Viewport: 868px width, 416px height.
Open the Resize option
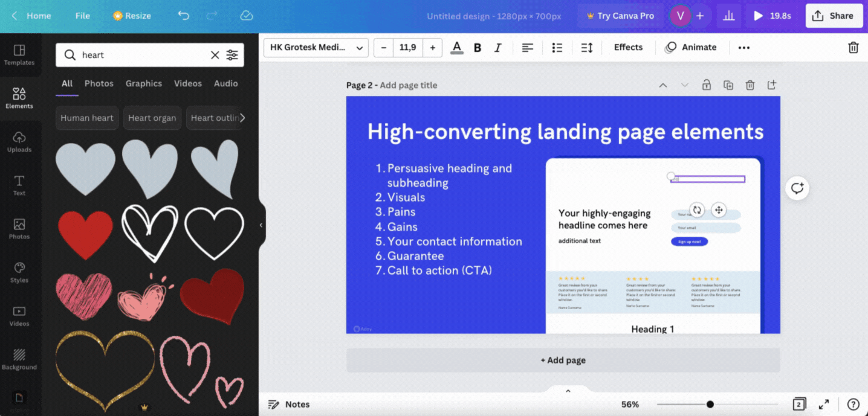pyautogui.click(x=132, y=16)
